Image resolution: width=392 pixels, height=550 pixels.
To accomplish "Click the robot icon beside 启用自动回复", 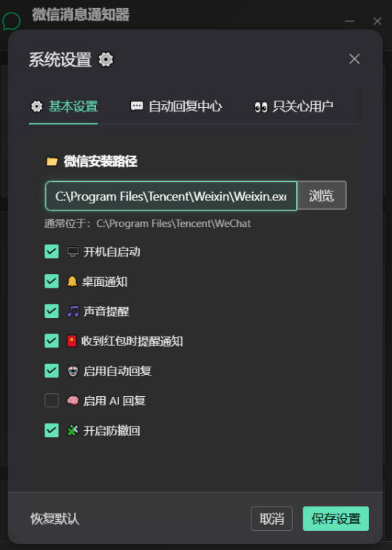I will (72, 371).
